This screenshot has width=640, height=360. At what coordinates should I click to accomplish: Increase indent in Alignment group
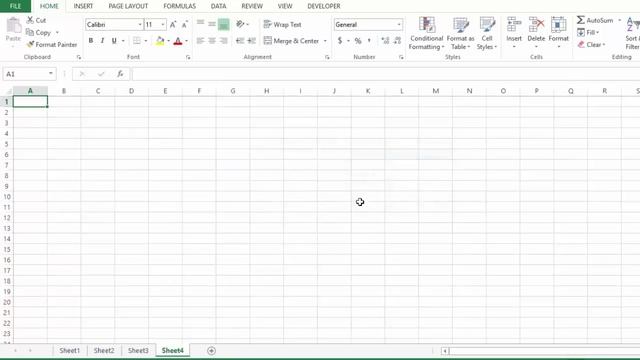pyautogui.click(x=252, y=40)
